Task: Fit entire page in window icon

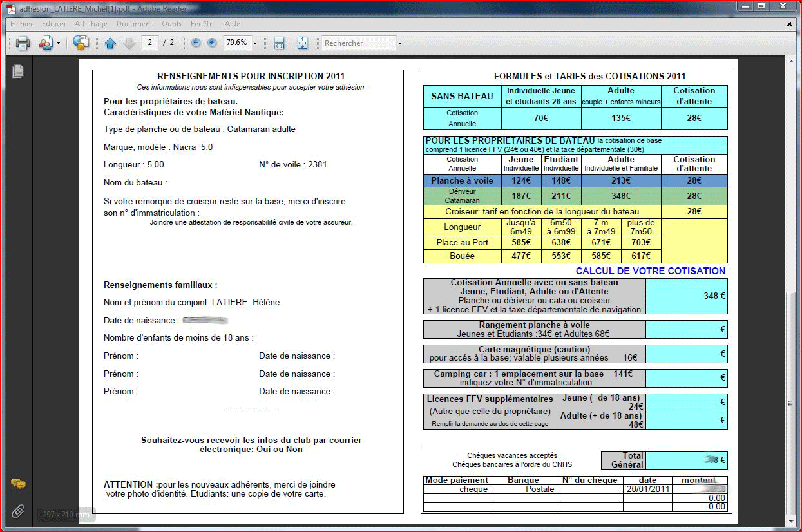Action: 302,43
